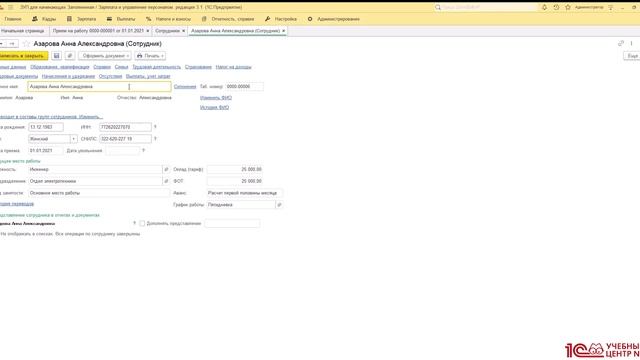Open the history clock icon in title bar
The image size is (640, 360).
[x=556, y=7]
